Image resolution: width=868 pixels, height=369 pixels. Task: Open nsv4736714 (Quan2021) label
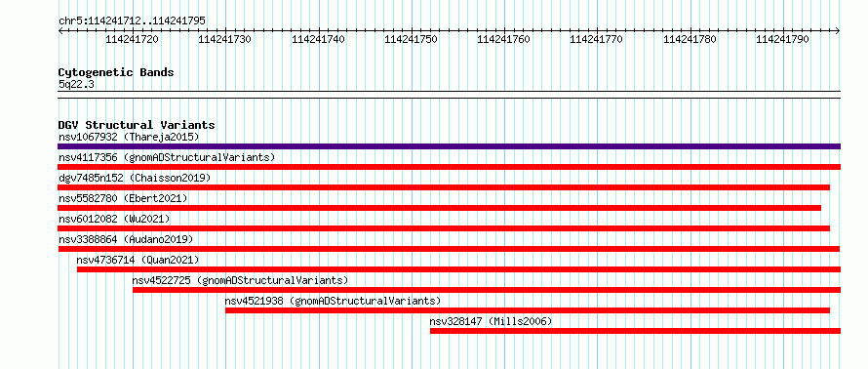click(138, 260)
